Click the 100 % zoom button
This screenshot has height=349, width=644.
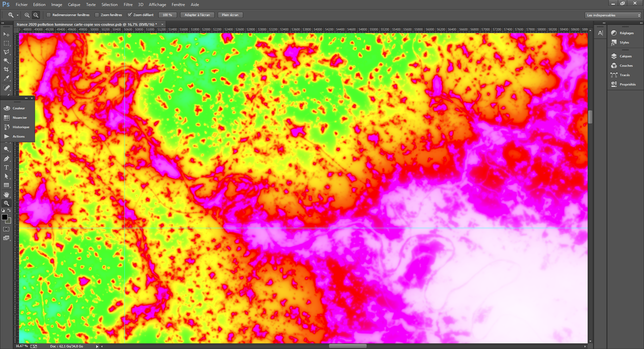pyautogui.click(x=168, y=15)
